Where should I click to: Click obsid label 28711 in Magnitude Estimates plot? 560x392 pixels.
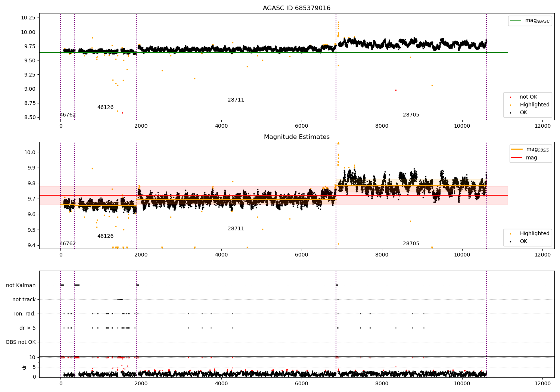(236, 229)
